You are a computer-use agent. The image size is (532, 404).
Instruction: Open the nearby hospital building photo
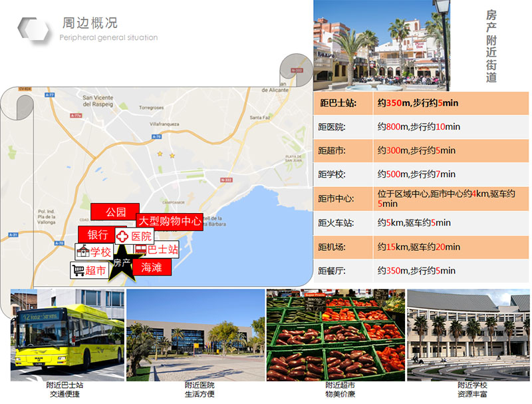pos(195,335)
